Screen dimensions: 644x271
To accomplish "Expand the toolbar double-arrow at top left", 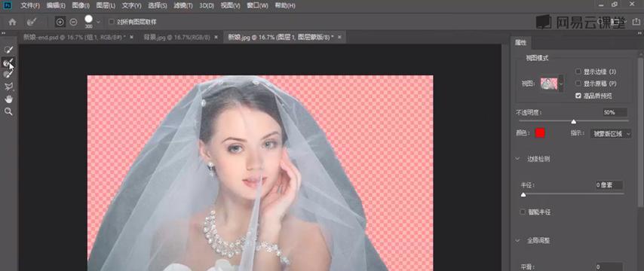I will 4,33.
